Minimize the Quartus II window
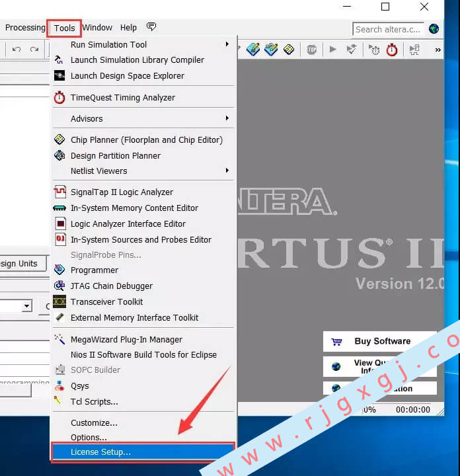460x476 pixels. [x=347, y=7]
